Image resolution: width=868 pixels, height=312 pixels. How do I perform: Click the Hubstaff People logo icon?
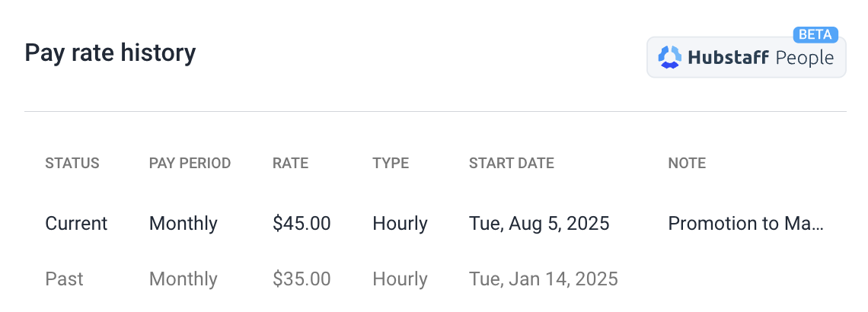(670, 58)
